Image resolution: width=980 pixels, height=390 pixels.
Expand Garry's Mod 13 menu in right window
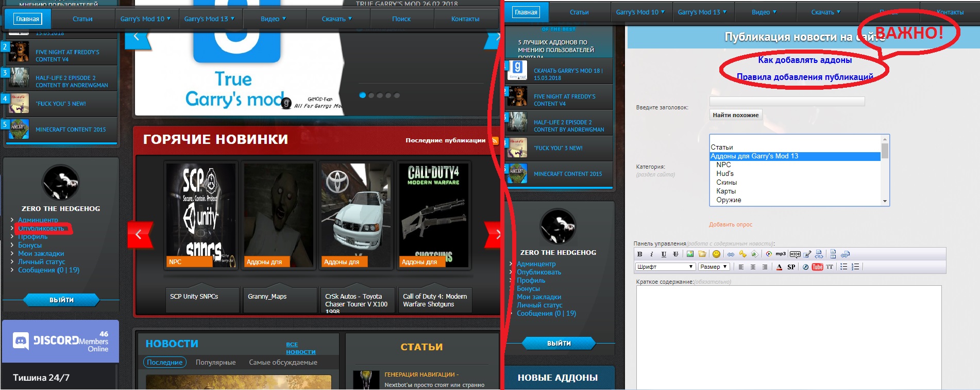(x=702, y=12)
